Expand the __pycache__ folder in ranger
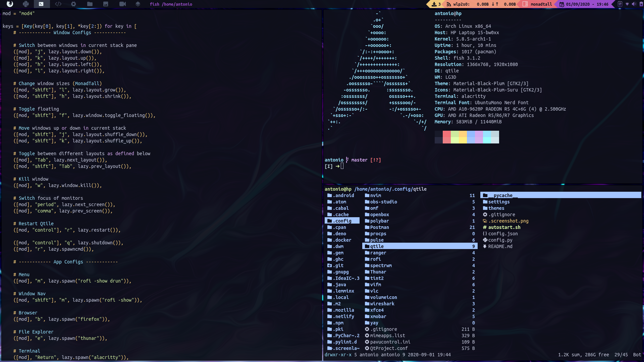The width and height of the screenshot is (644, 362). (x=502, y=195)
